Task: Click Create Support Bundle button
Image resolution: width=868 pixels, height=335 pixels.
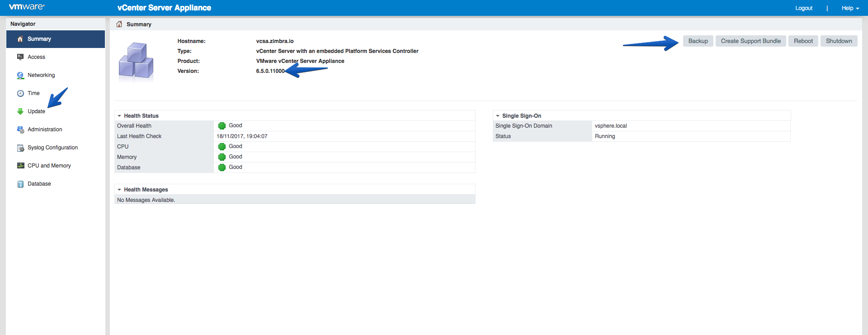Action: coord(751,41)
